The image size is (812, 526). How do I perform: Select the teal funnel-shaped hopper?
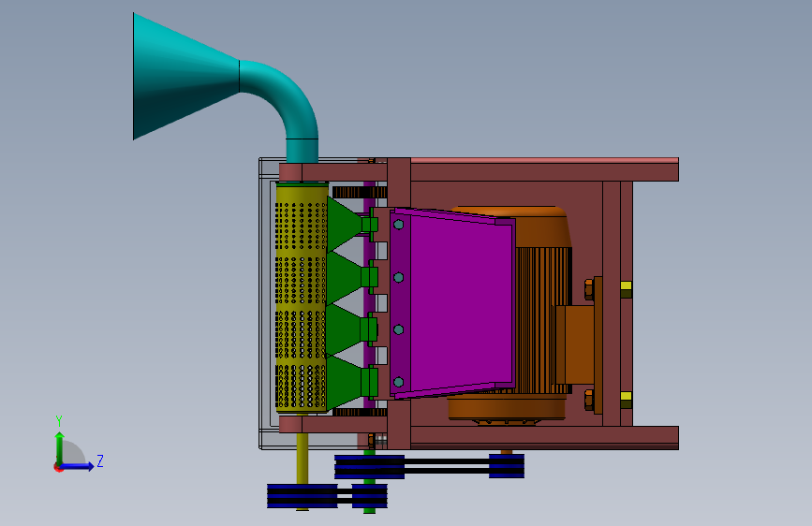(185, 77)
